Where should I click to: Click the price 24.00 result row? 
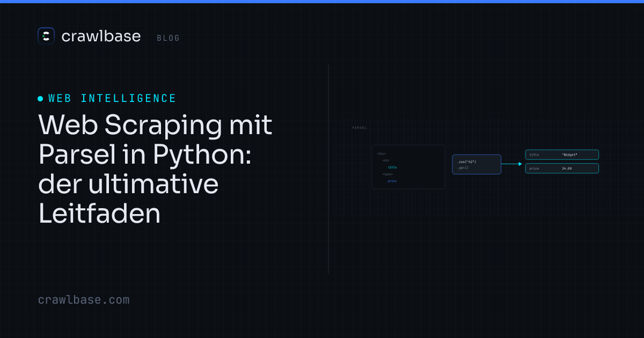562,168
